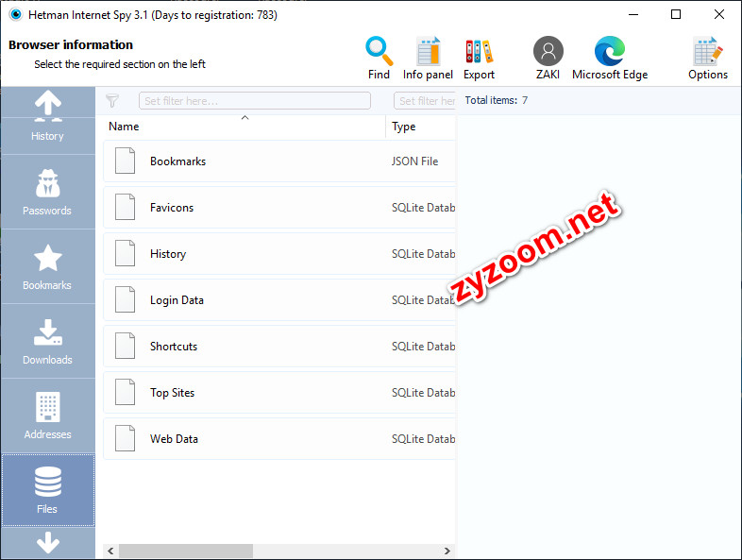Click the Login Data file icon
742x560 pixels.
tap(125, 299)
